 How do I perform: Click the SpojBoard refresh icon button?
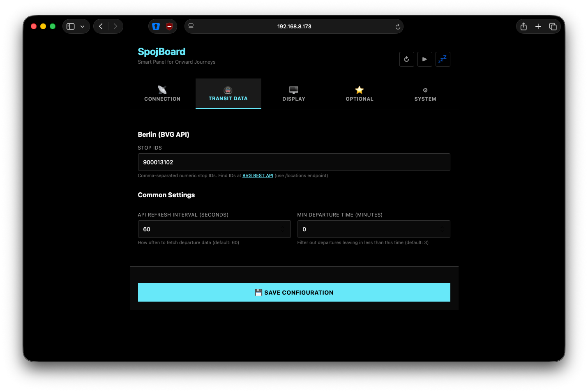click(406, 59)
